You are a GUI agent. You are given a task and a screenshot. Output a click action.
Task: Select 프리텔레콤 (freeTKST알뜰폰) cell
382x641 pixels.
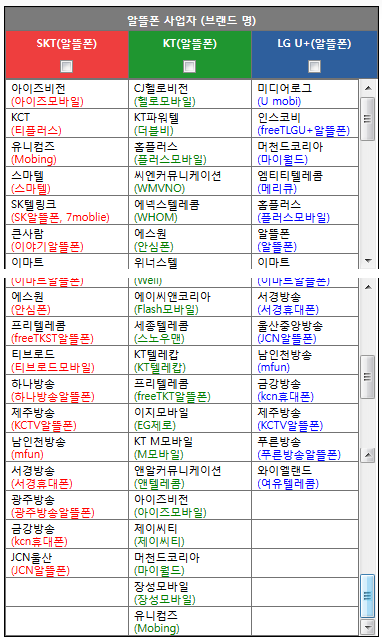pyautogui.click(x=67, y=331)
